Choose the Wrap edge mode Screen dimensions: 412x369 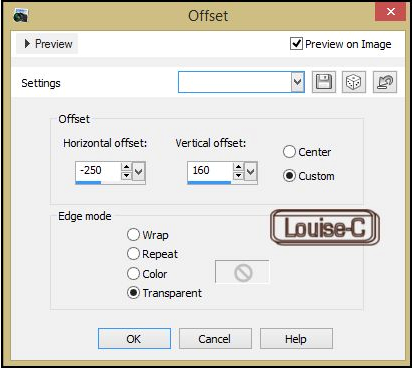tap(133, 235)
